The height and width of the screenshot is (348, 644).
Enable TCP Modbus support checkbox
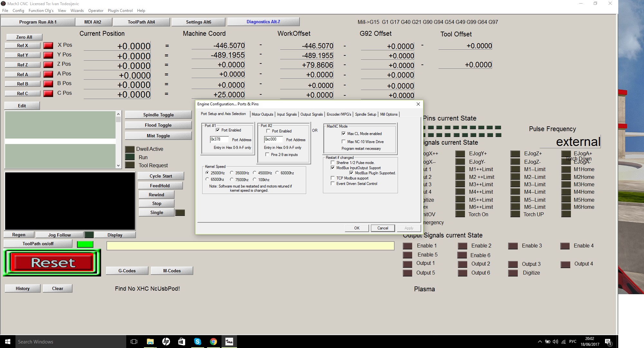point(333,178)
